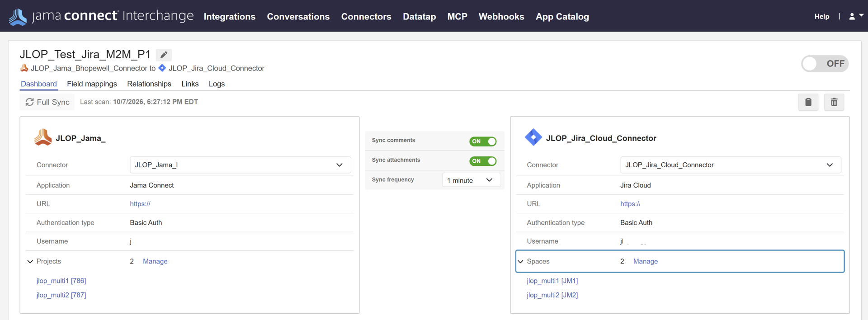Viewport: 868px width, 320px height.
Task: Start a Full Sync
Action: (x=47, y=102)
